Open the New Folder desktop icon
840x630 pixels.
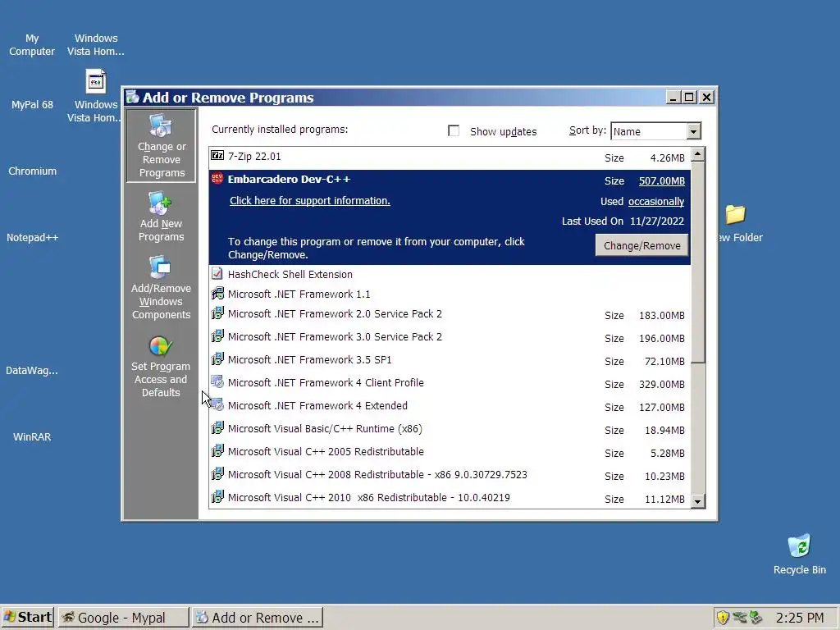click(735, 214)
